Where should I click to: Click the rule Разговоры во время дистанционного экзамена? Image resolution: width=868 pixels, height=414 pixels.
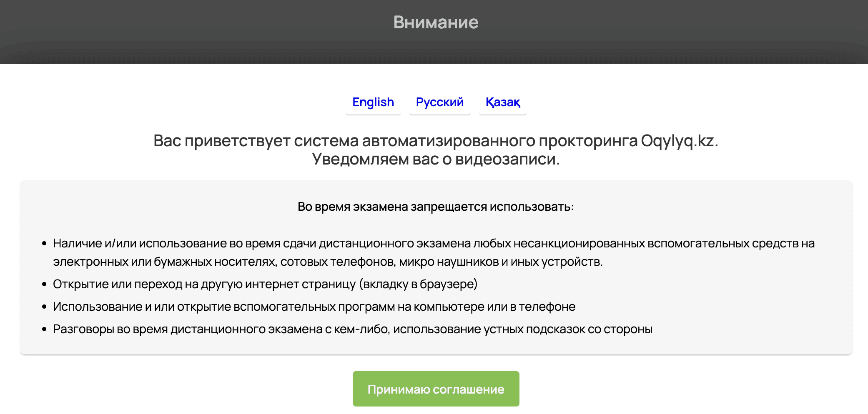pyautogui.click(x=353, y=329)
